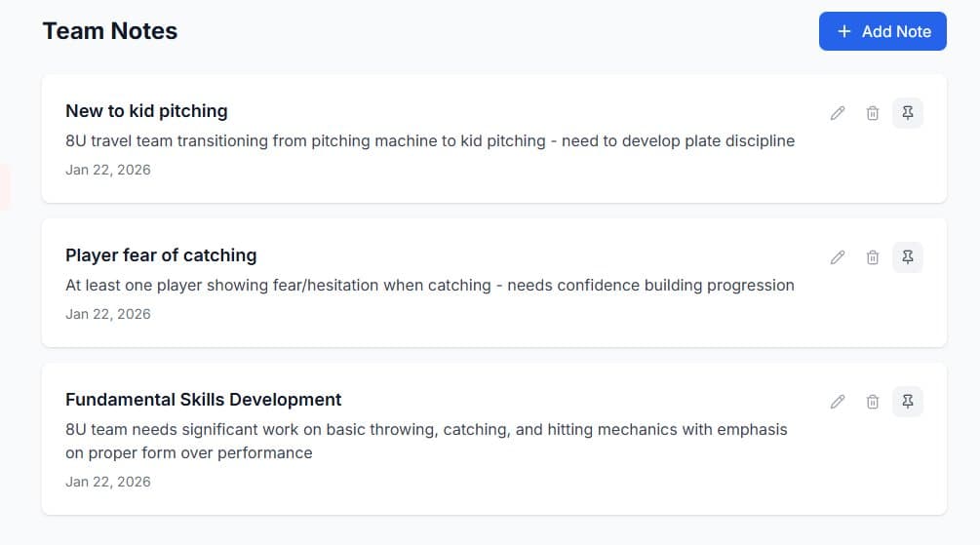Edit the 'Player fear of catching' note

pyautogui.click(x=838, y=257)
